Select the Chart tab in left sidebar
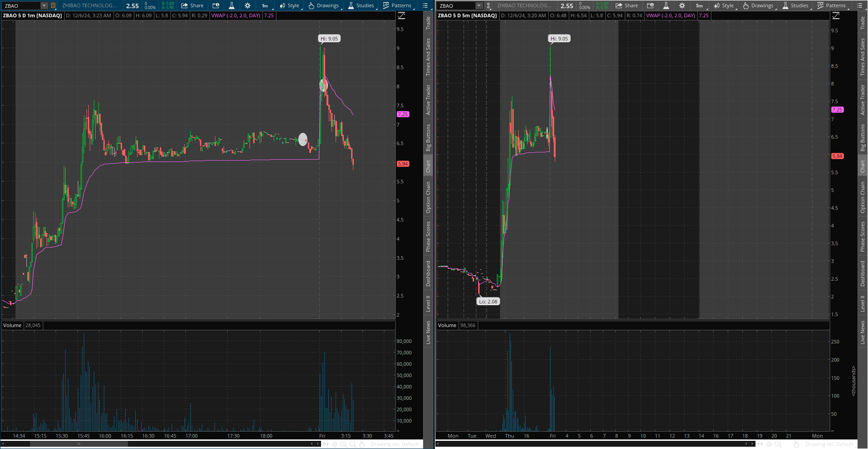868x449 pixels. 428,166
